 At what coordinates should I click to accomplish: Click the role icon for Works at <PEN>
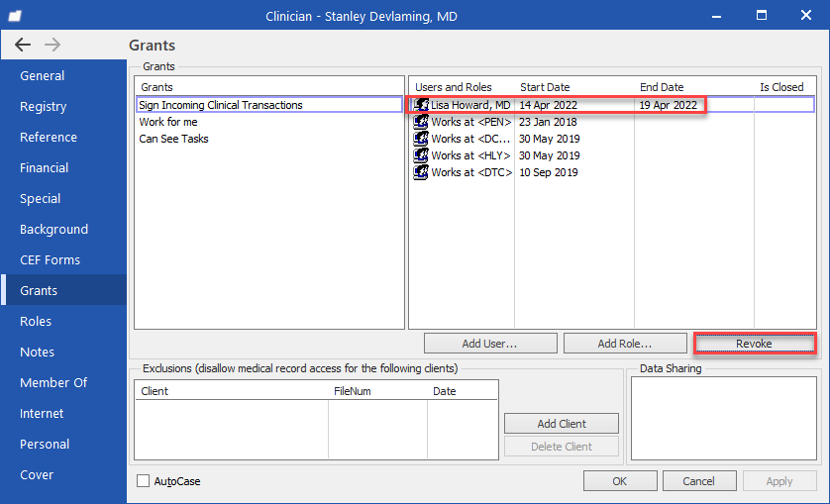[x=421, y=122]
